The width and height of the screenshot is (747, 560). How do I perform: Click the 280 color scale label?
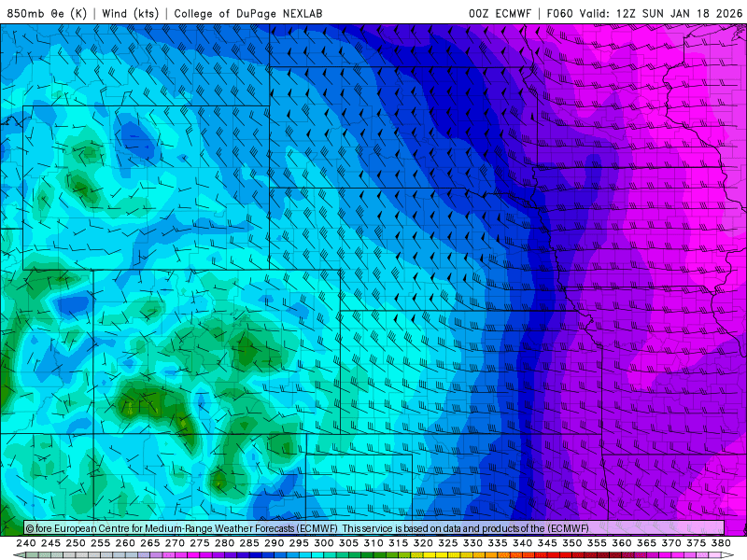coord(224,543)
